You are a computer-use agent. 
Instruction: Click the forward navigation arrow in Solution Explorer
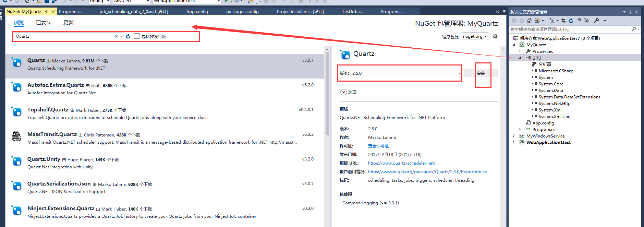coord(522,21)
